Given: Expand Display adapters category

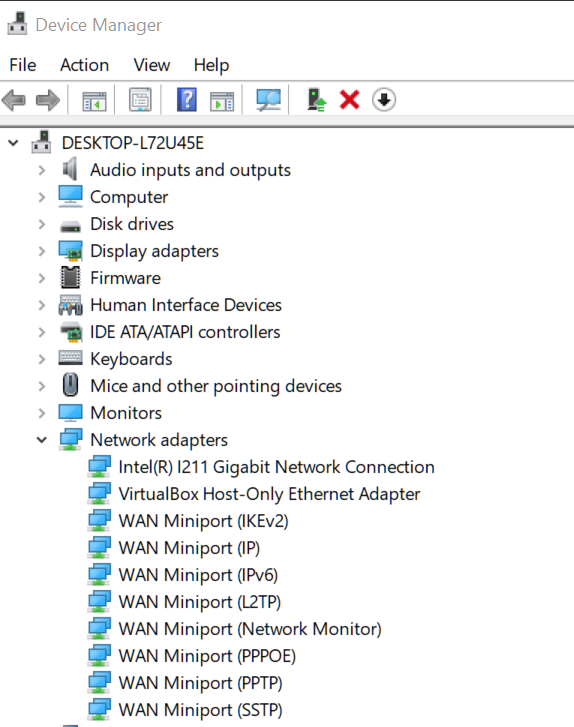Looking at the screenshot, I should pos(42,251).
